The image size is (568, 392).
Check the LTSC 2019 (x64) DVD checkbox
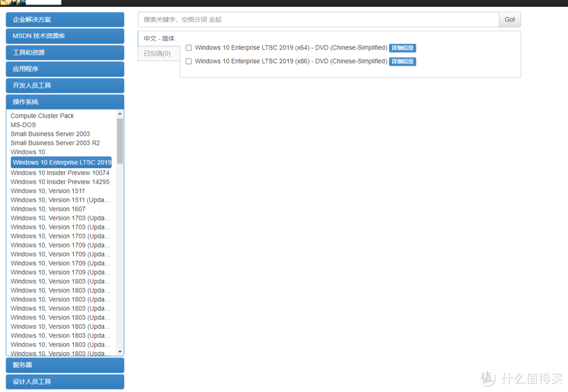click(189, 48)
